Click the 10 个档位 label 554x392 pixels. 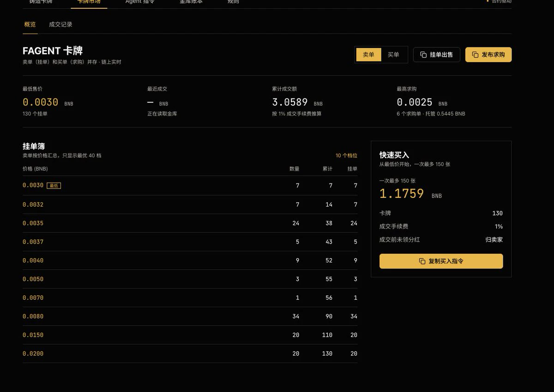pyautogui.click(x=346, y=155)
